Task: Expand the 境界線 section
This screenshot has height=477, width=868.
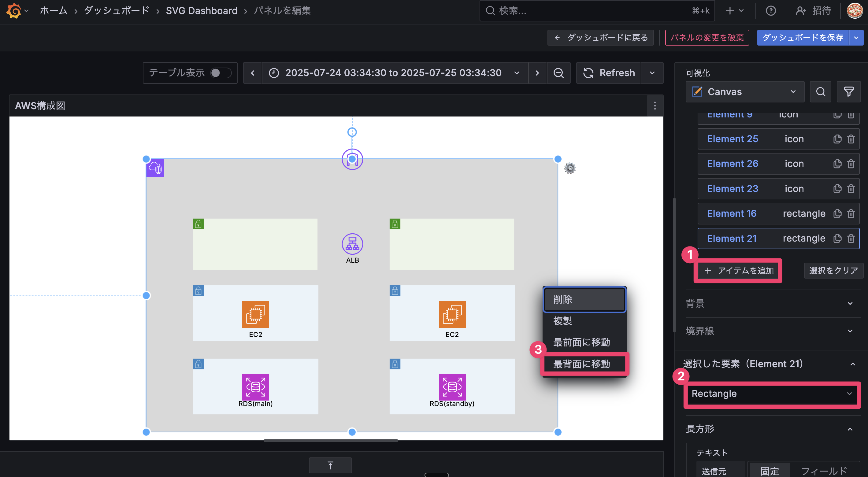Action: (x=773, y=331)
